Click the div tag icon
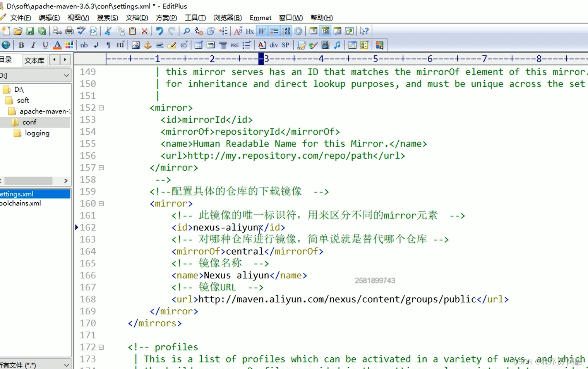Image resolution: width=588 pixels, height=369 pixels. pos(274,45)
